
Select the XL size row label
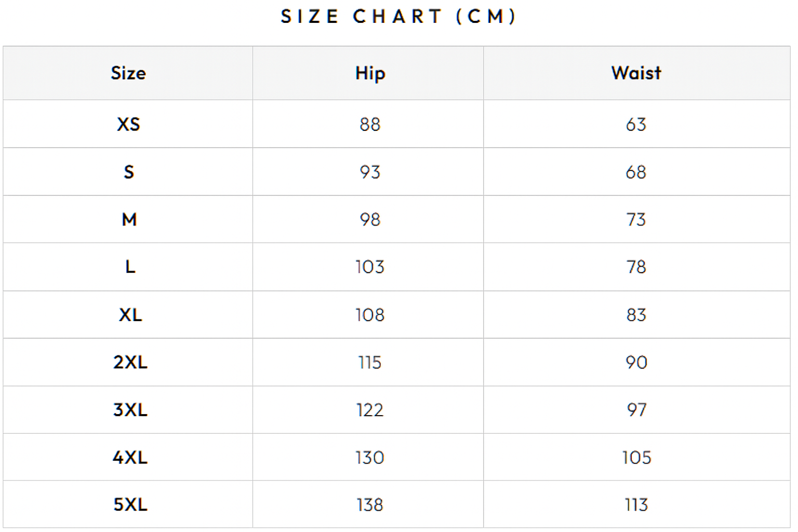(130, 315)
